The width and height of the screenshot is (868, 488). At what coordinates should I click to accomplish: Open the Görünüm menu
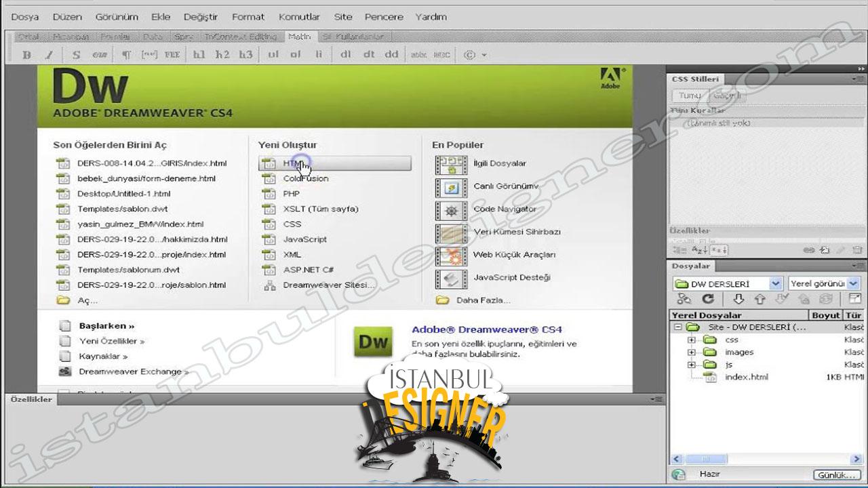(x=117, y=16)
